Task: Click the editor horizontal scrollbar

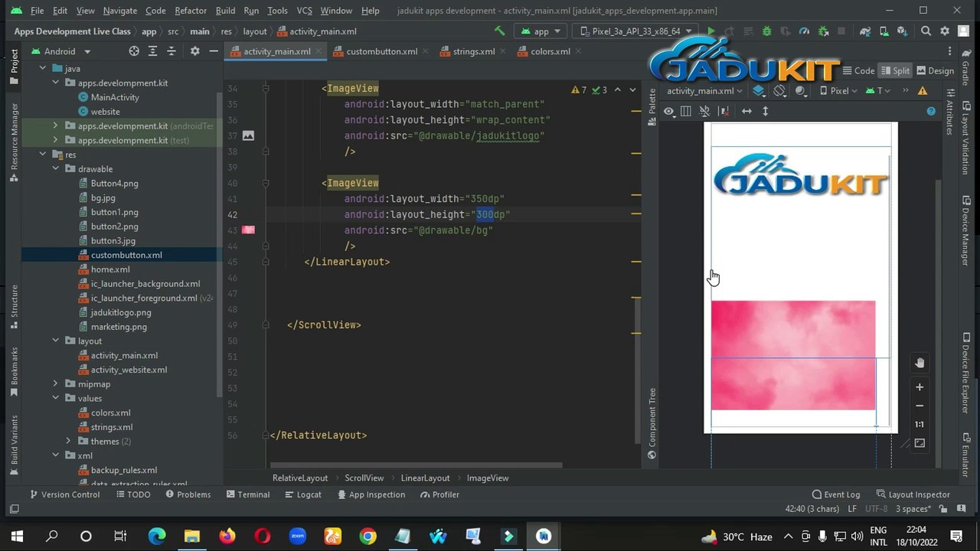Action: point(416,465)
